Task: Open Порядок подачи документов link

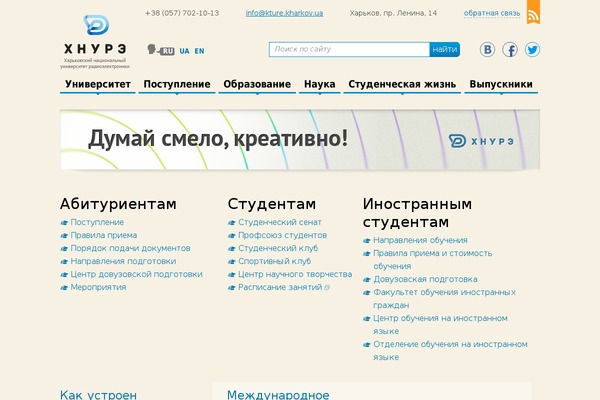Action: (x=130, y=248)
